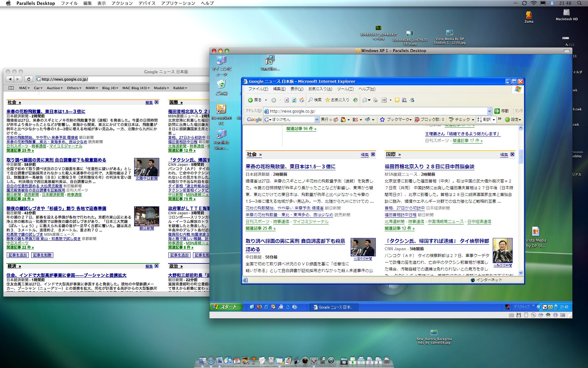The height and width of the screenshot is (368, 588).
Task: Click the IE Research icon
Action: 404,100
